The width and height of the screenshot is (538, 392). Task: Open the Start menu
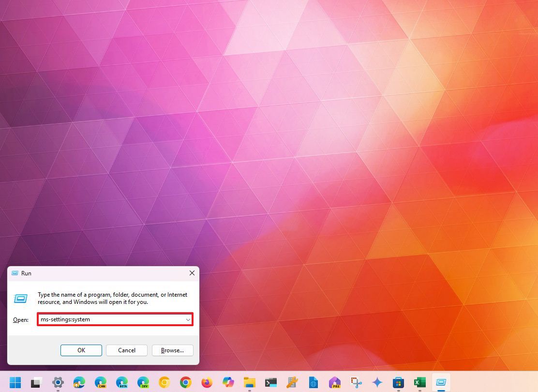point(15,382)
